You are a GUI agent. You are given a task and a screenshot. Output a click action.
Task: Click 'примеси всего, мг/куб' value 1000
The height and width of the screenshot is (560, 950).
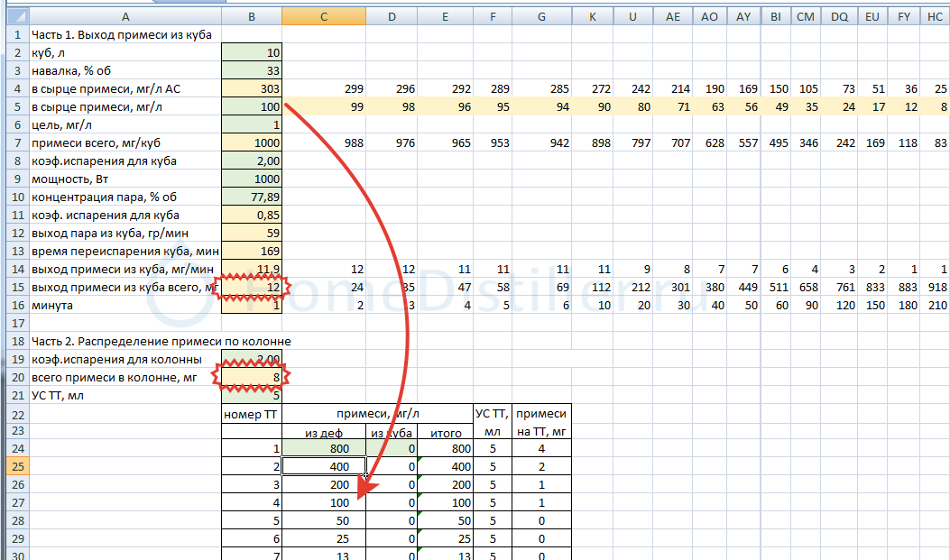[x=252, y=142]
